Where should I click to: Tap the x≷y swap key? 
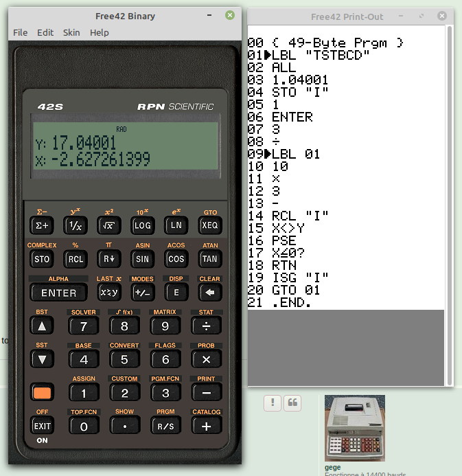109,293
